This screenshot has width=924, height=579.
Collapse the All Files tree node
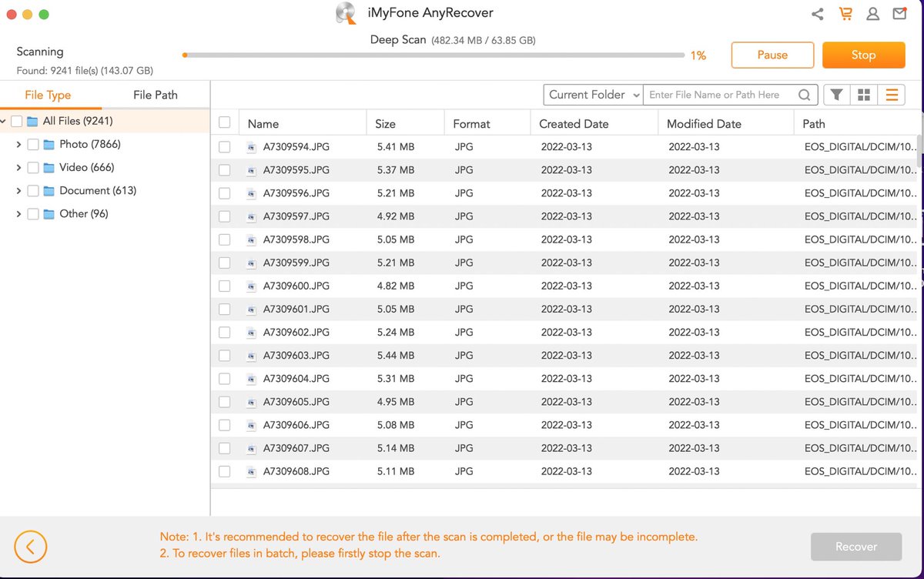pyautogui.click(x=4, y=121)
